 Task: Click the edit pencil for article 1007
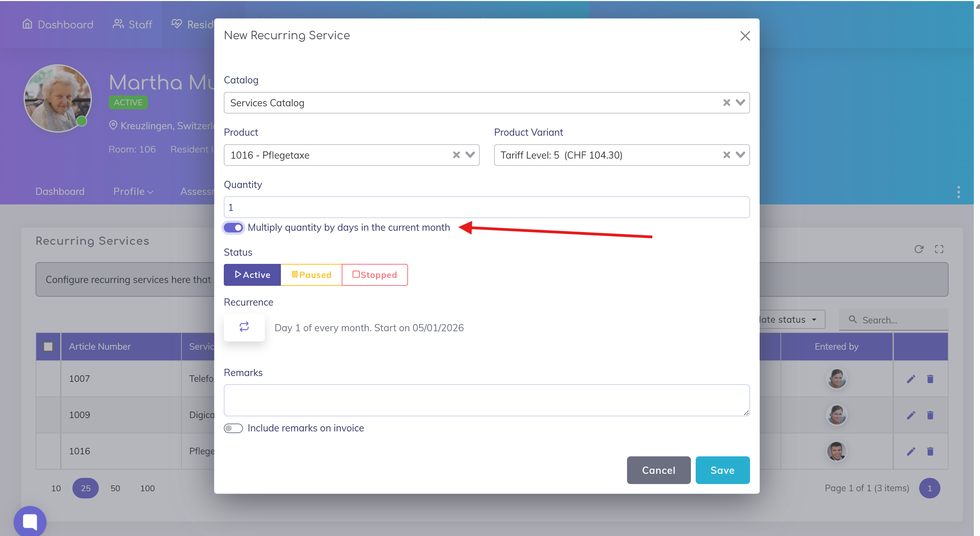point(911,379)
